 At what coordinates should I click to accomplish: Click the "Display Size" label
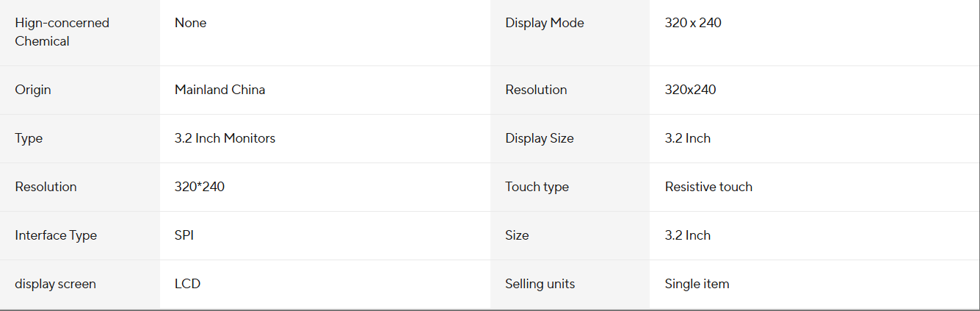coord(540,138)
